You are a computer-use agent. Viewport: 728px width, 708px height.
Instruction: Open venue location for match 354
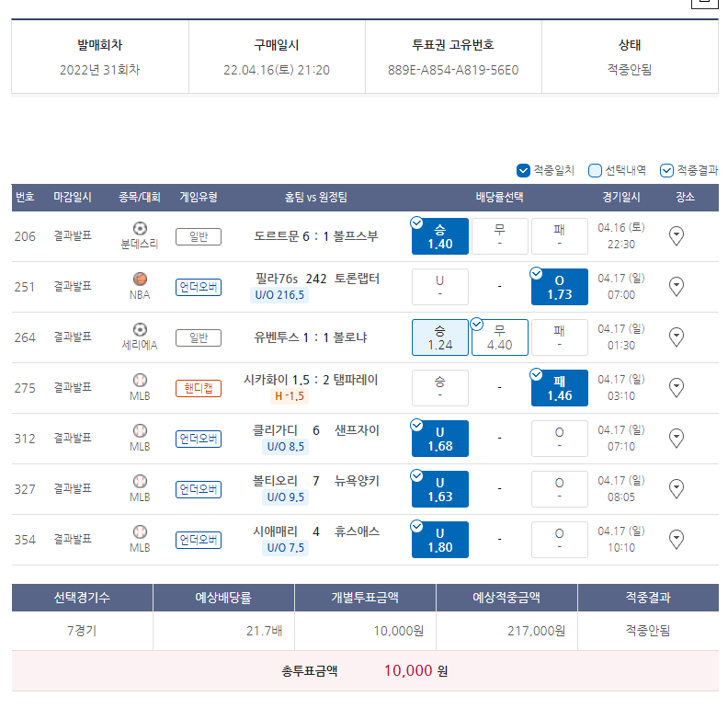click(x=676, y=540)
